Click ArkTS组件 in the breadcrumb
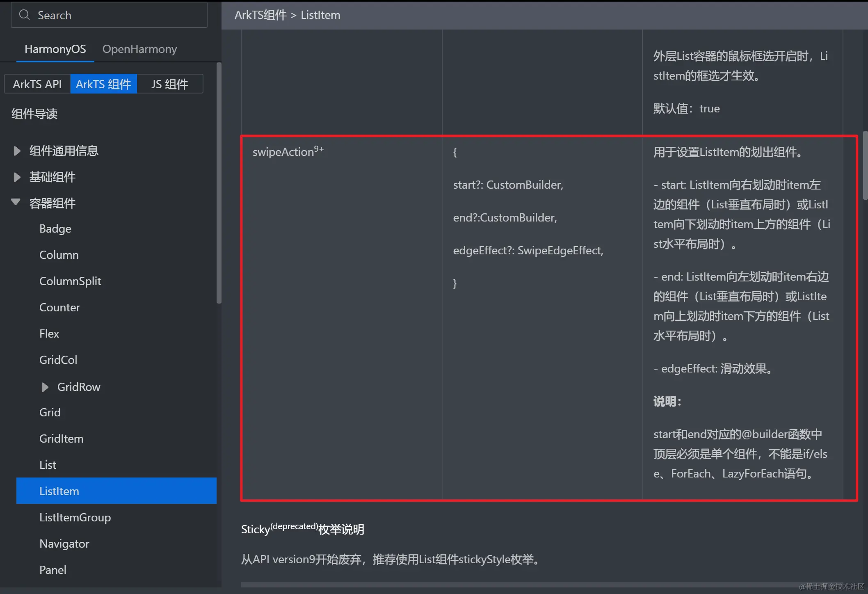The width and height of the screenshot is (868, 594). [260, 15]
